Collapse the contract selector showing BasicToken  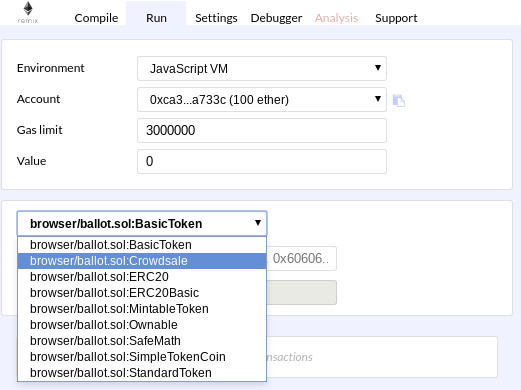coord(142,223)
